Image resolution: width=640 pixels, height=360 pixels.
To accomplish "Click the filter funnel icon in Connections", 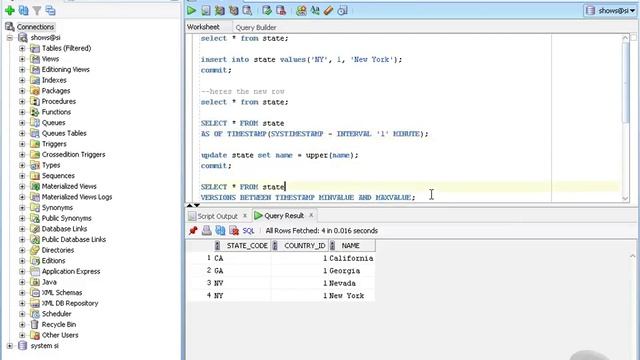I will tap(37, 11).
